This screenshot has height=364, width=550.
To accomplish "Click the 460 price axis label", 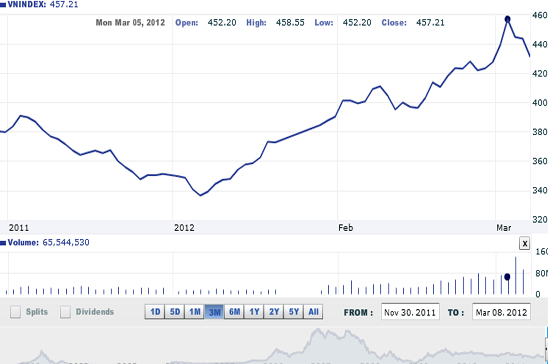I will pyautogui.click(x=540, y=15).
